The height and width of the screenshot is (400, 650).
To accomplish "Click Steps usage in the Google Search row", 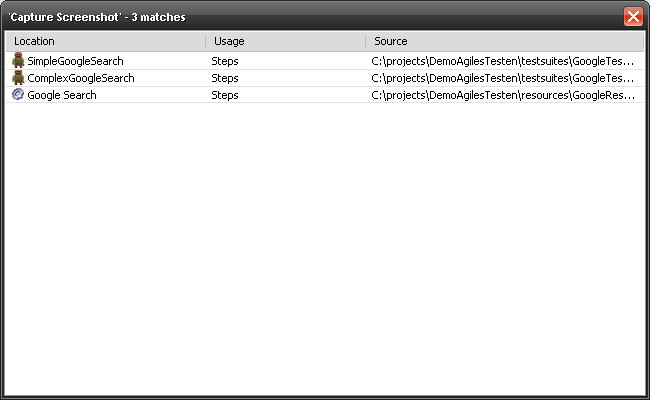I will [225, 94].
